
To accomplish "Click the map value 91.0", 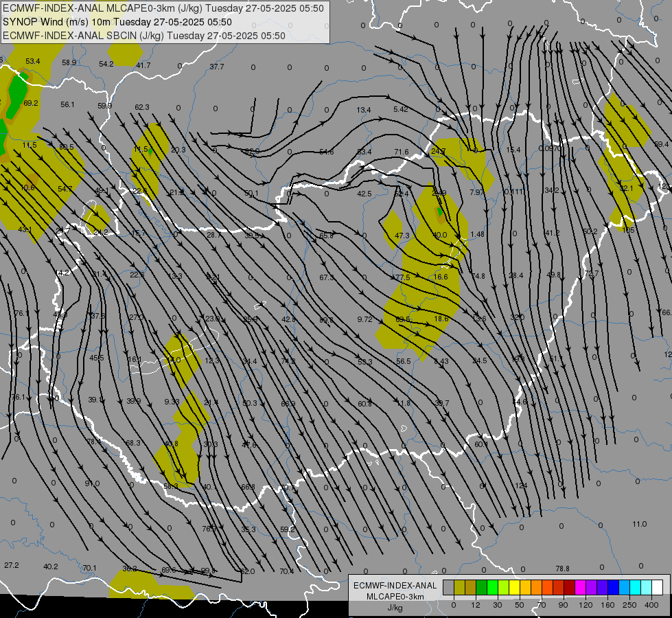I will (x=92, y=483).
